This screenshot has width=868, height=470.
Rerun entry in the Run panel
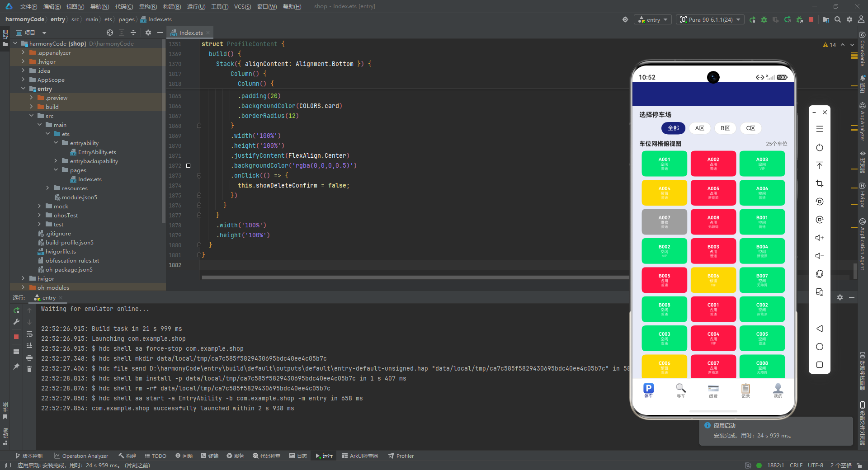coord(16,310)
